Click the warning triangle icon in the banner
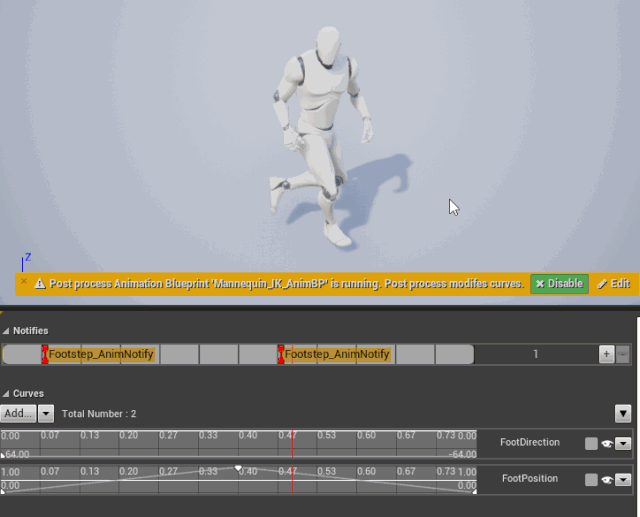640x517 pixels. (x=40, y=284)
